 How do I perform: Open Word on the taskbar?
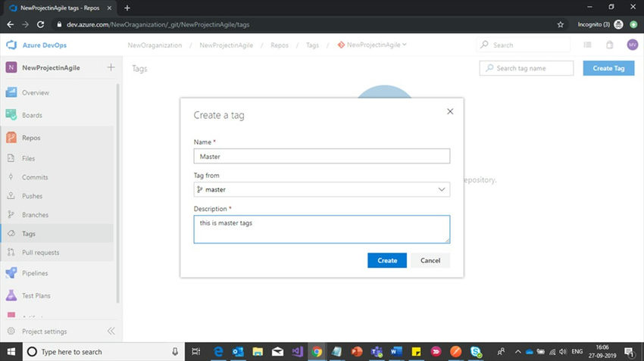(396, 352)
